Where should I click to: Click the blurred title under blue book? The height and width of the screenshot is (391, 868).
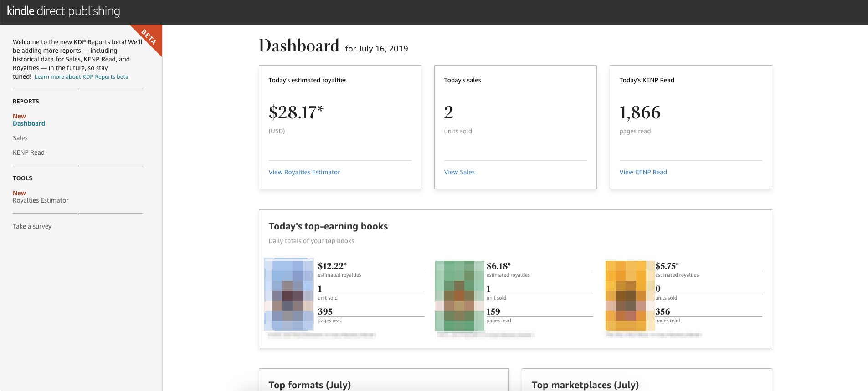[322, 335]
